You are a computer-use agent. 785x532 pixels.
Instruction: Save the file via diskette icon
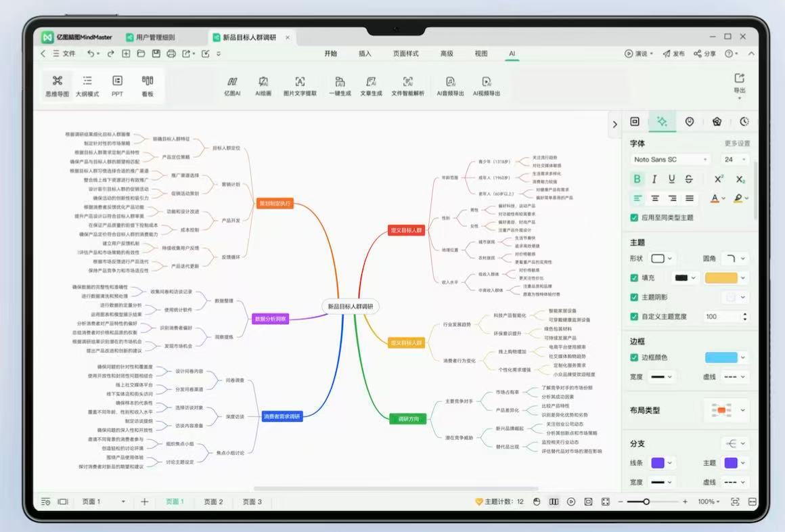[x=156, y=53]
